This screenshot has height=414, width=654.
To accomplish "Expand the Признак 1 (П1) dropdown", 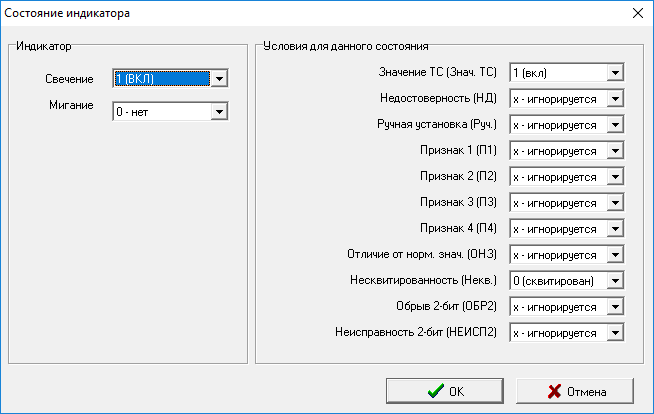I will (x=616, y=151).
